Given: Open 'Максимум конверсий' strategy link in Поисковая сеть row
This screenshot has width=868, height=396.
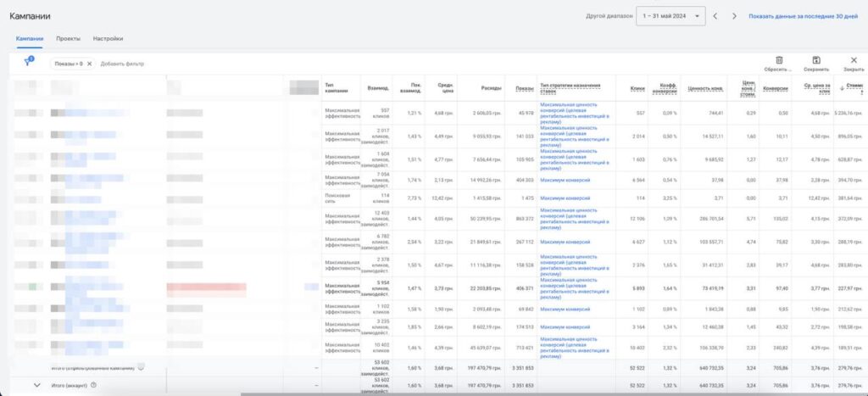Looking at the screenshot, I should 565,198.
